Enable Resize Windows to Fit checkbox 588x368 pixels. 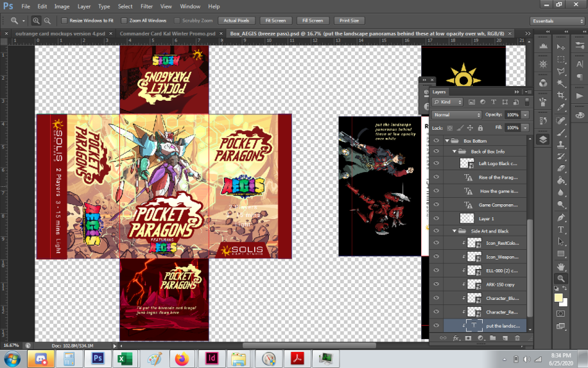[64, 21]
